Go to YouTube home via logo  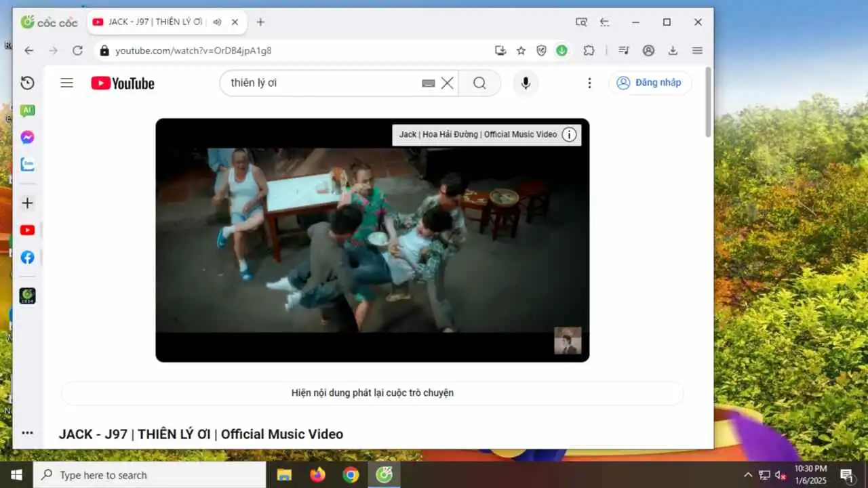pos(123,83)
